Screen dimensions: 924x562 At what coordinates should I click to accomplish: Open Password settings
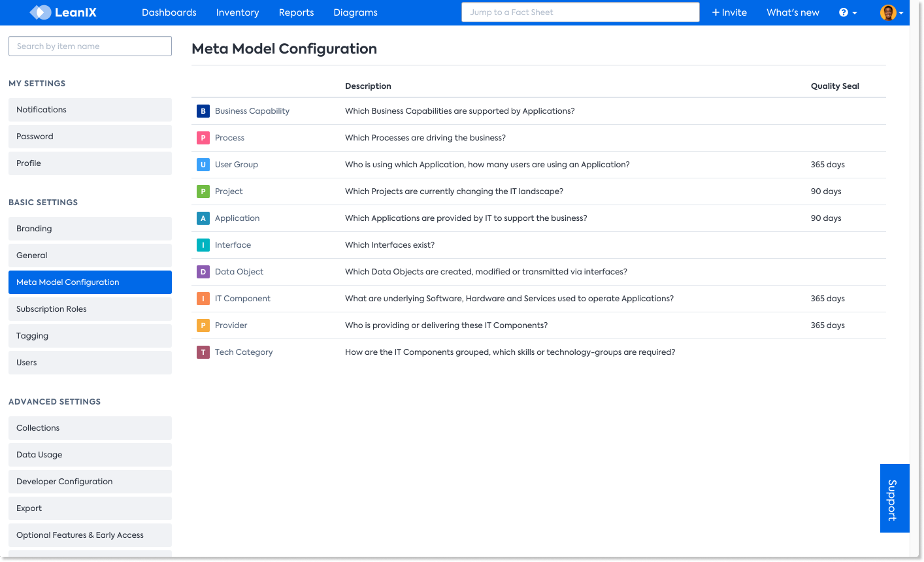pyautogui.click(x=90, y=137)
